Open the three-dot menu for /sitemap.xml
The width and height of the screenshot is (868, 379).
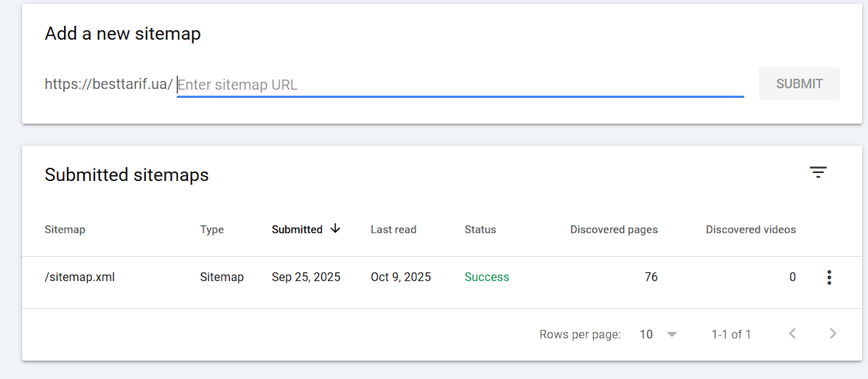click(829, 277)
